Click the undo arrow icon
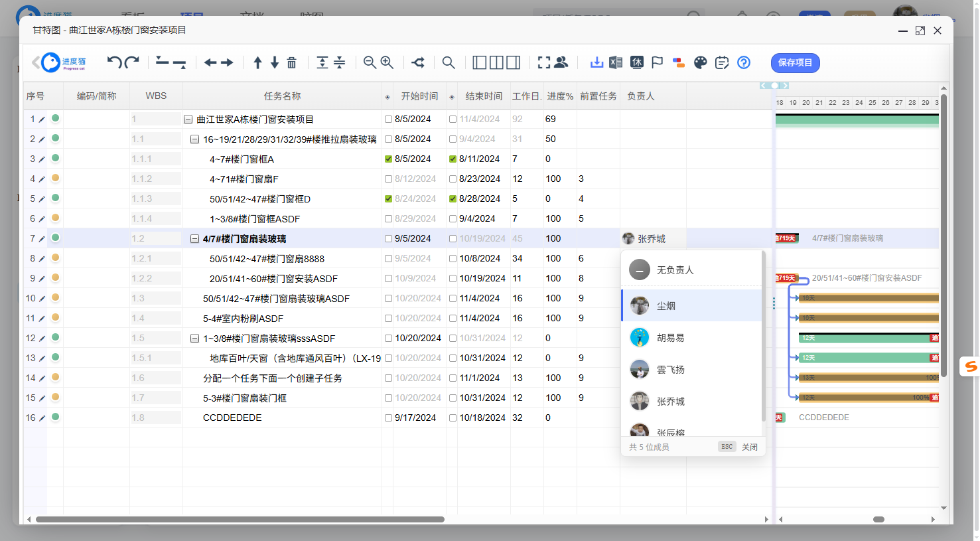The width and height of the screenshot is (980, 541). pyautogui.click(x=114, y=62)
